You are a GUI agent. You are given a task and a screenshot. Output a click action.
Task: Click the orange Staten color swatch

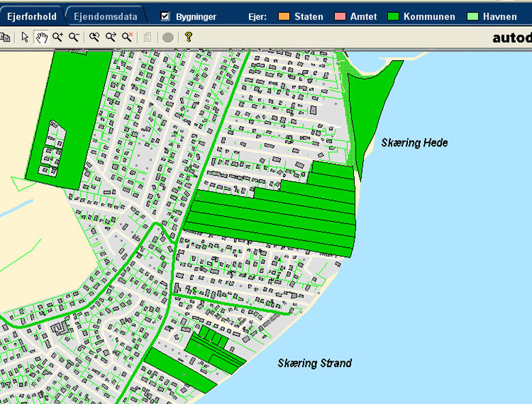pyautogui.click(x=284, y=16)
